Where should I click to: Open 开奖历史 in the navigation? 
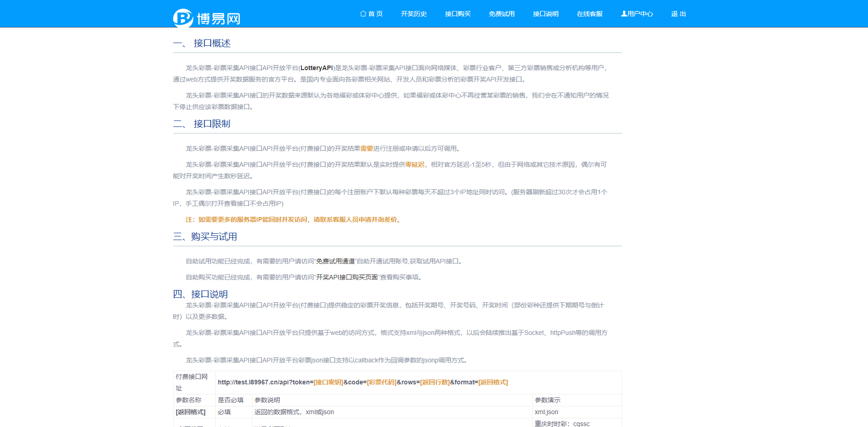[x=414, y=14]
